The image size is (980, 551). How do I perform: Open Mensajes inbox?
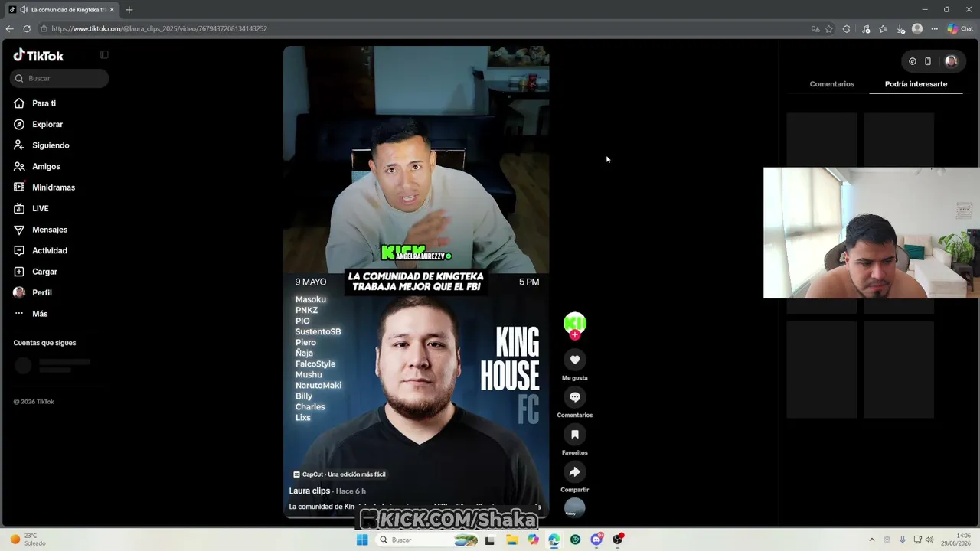click(x=41, y=230)
